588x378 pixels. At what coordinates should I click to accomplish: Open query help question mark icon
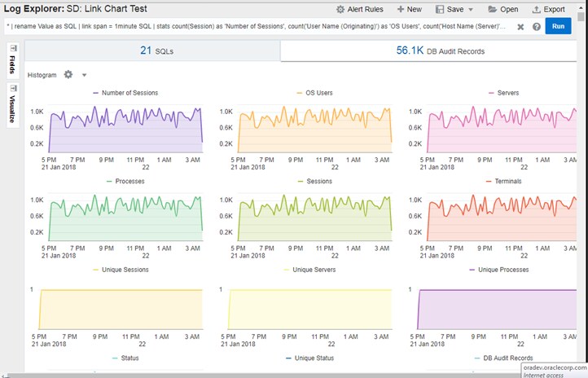point(537,27)
